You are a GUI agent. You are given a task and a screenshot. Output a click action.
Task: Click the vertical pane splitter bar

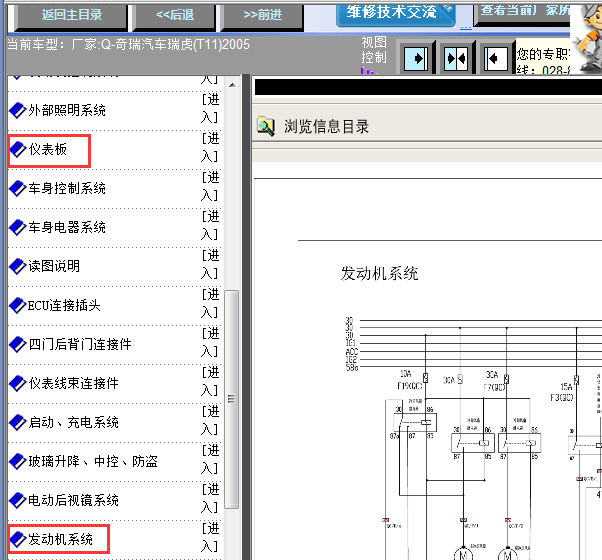pos(246,317)
